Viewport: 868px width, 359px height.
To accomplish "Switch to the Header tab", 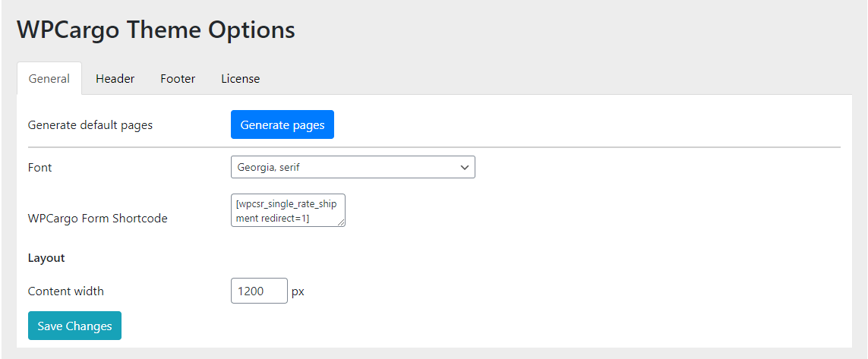I will 115,78.
